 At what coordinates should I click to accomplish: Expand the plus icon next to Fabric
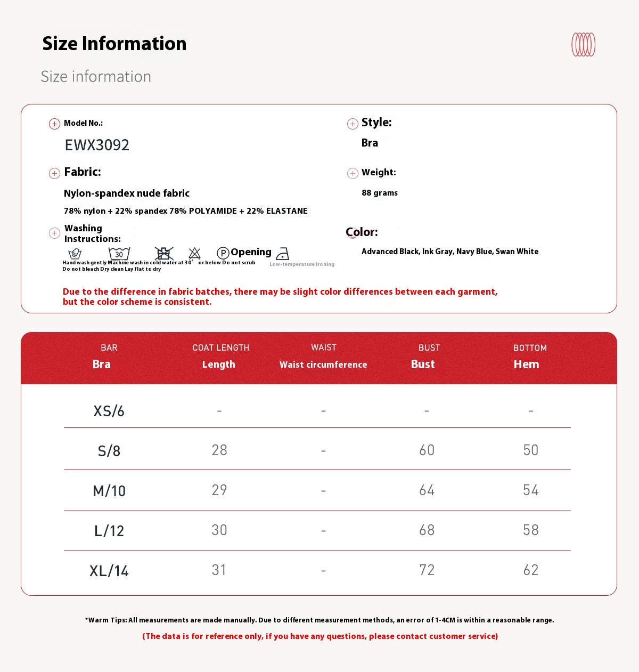[x=54, y=173]
